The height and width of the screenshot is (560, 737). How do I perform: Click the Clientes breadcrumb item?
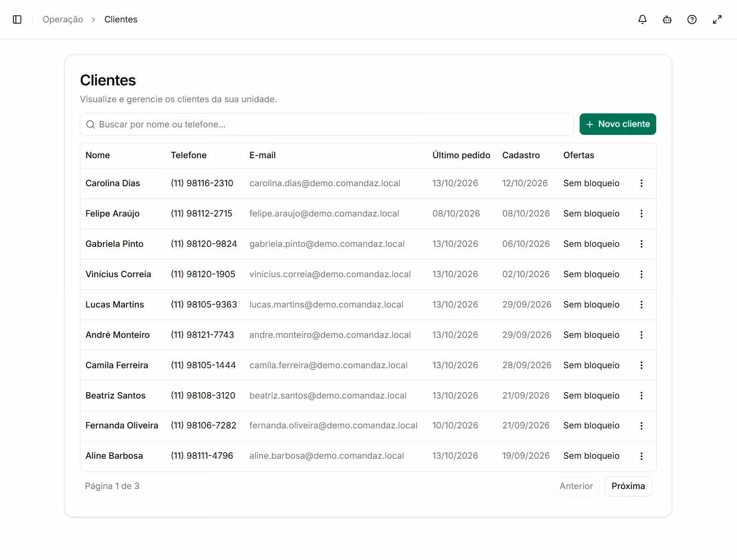tap(121, 20)
